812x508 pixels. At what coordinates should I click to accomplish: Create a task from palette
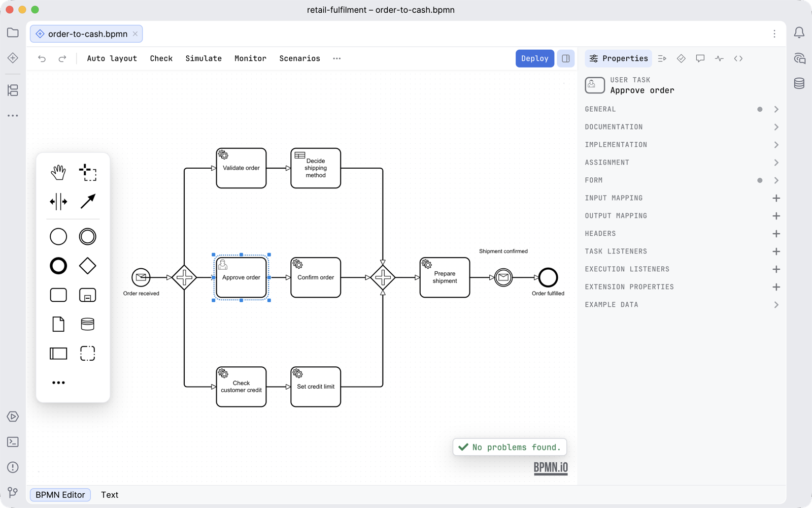[x=58, y=295]
